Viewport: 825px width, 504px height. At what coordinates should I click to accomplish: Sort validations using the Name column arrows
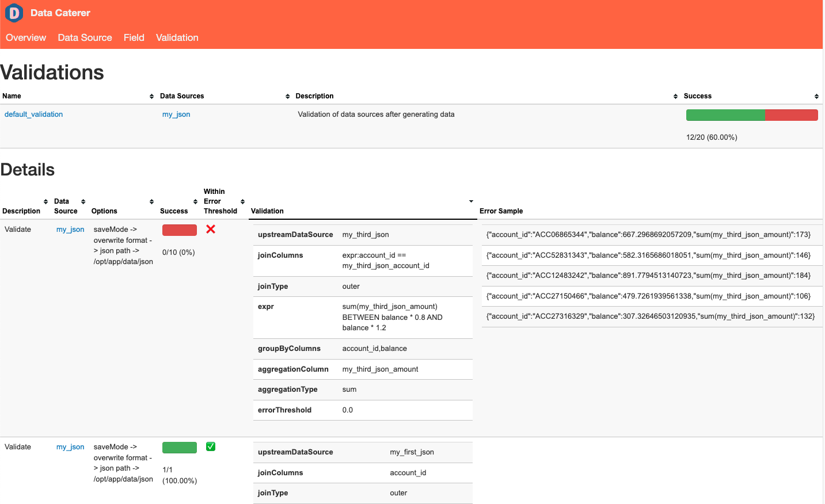151,96
